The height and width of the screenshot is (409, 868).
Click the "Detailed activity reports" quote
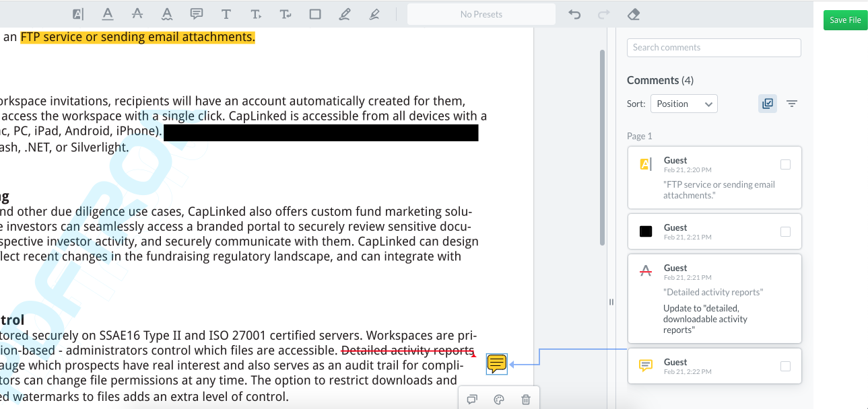[x=713, y=293]
